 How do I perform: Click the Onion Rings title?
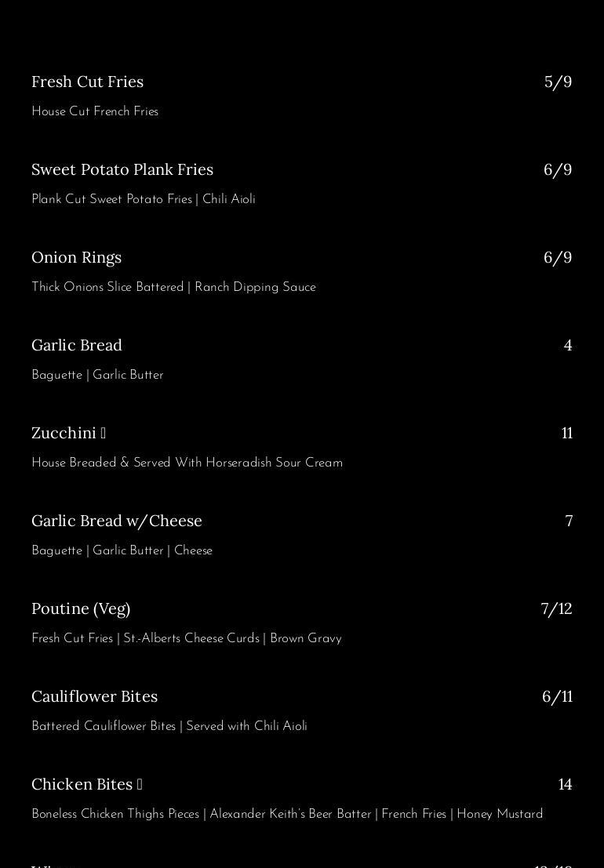[76, 257]
